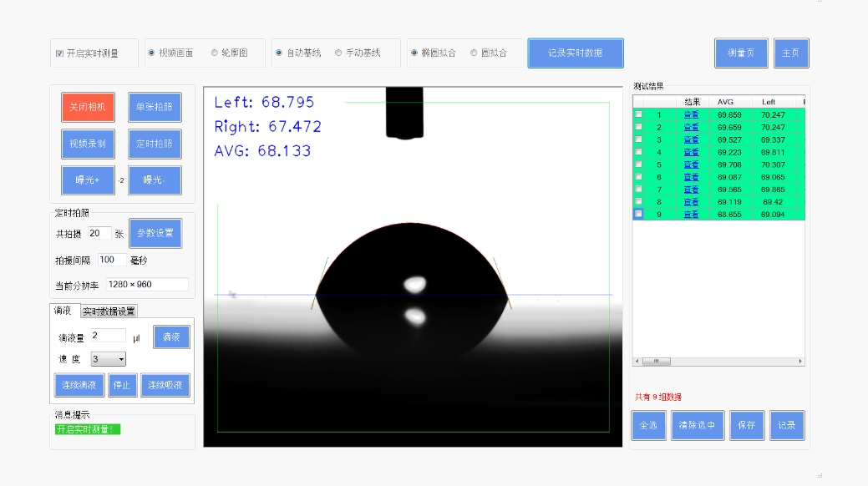Switch to the 实时数据设置 tab
868x486 pixels.
tap(109, 311)
